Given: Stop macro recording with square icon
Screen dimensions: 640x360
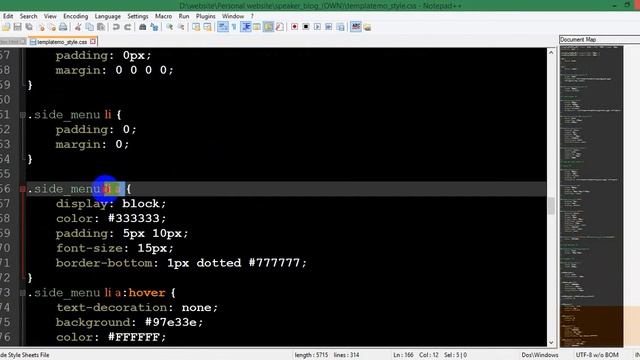Looking at the screenshot, I should (x=306, y=27).
